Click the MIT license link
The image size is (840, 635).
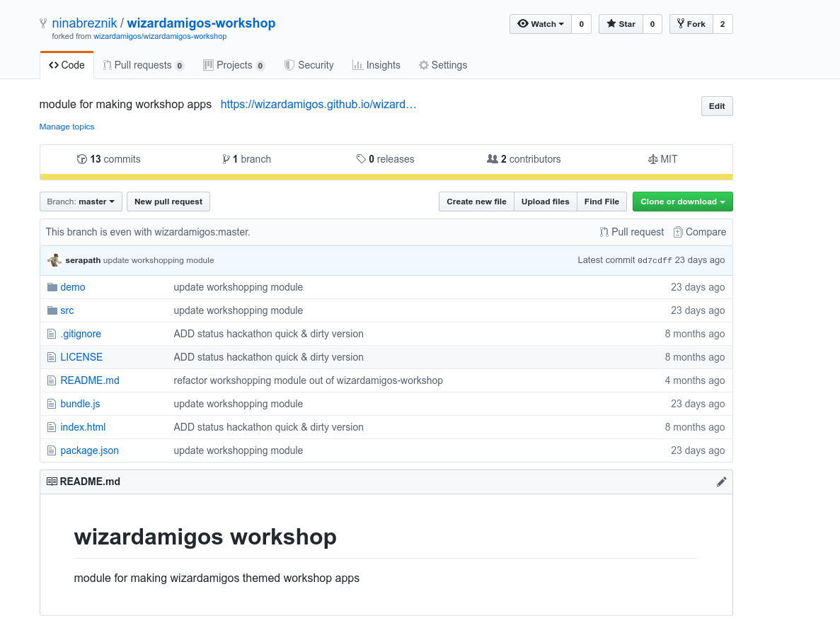(662, 159)
